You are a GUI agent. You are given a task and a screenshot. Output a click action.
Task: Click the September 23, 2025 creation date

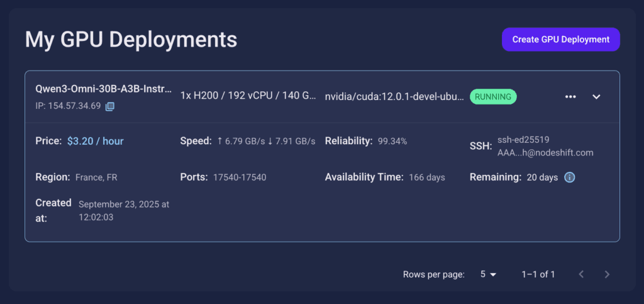click(124, 211)
